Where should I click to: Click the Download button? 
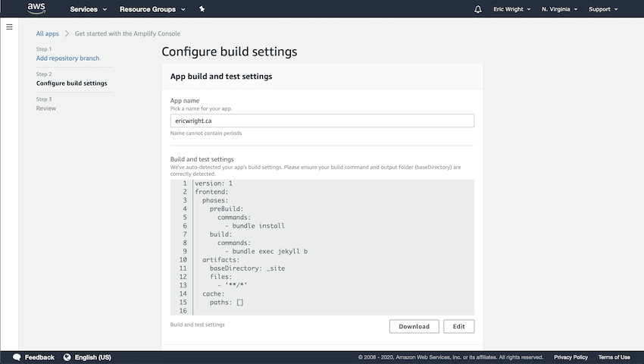pyautogui.click(x=414, y=326)
